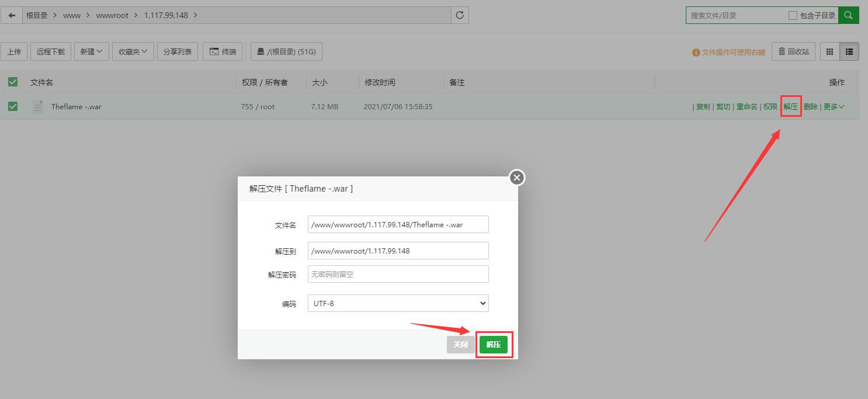This screenshot has width=868, height=399.
Task: Click the gray 关闭 (Close) dialog button
Action: (461, 345)
